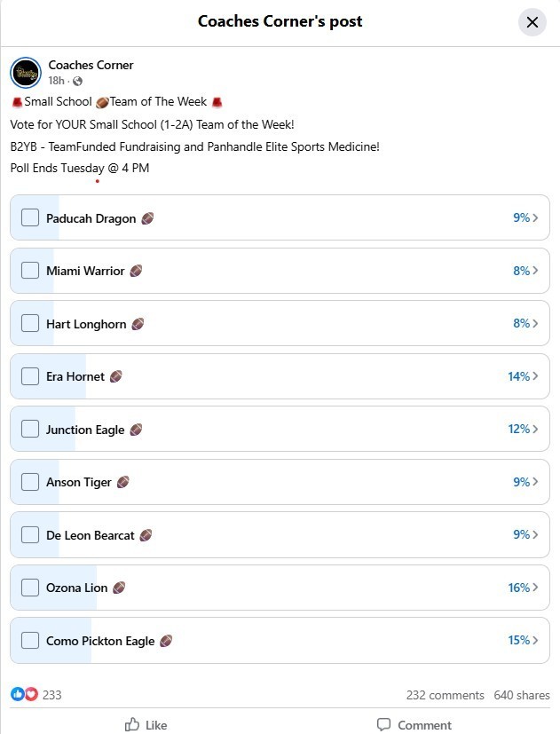Tick the Era Hornet checkbox
This screenshot has height=734, width=560.
pos(30,376)
